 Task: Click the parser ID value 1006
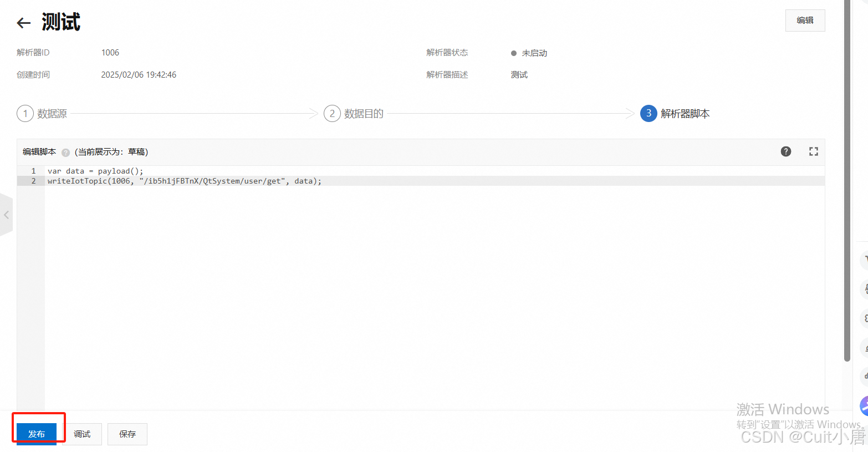pos(110,53)
